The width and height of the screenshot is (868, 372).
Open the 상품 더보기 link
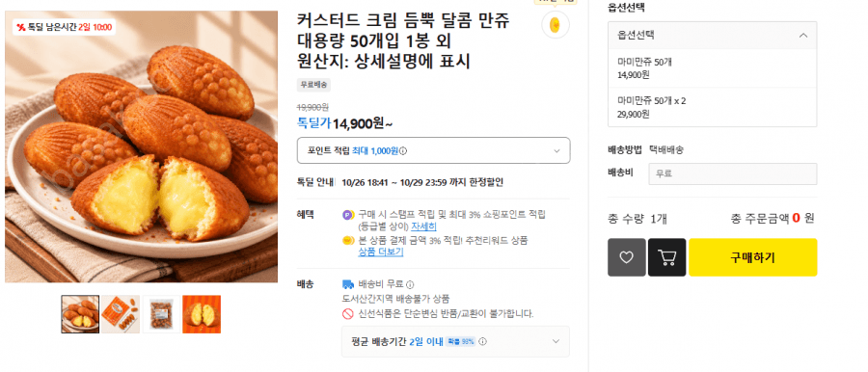[381, 252]
